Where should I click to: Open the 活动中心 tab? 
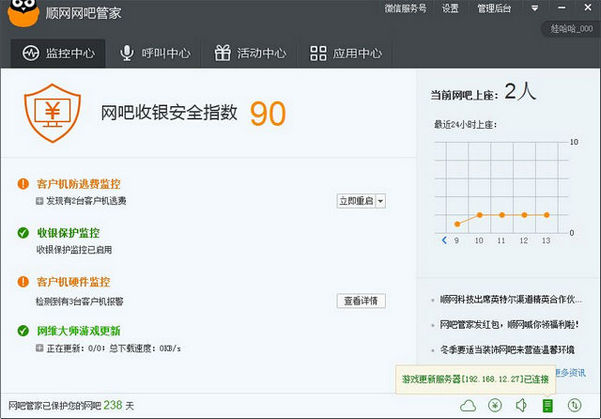point(250,53)
